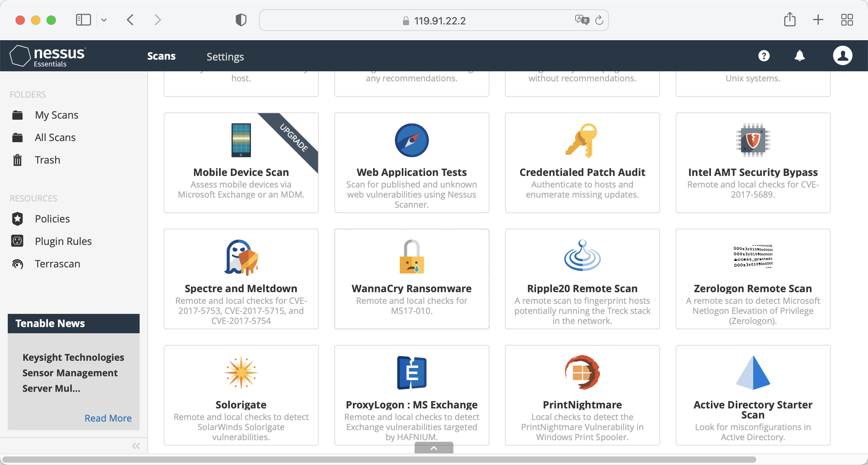
Task: Click the Spectre and Meltdown CVE description
Action: click(x=241, y=311)
